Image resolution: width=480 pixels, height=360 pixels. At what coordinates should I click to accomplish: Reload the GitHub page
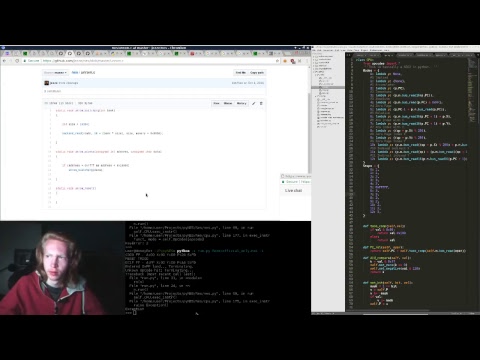(x=17, y=61)
